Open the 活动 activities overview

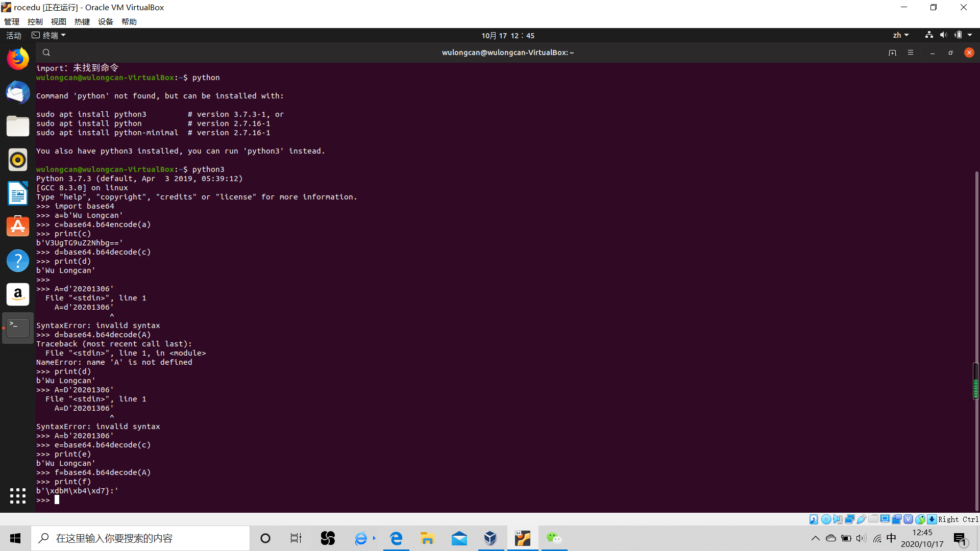coord(14,35)
